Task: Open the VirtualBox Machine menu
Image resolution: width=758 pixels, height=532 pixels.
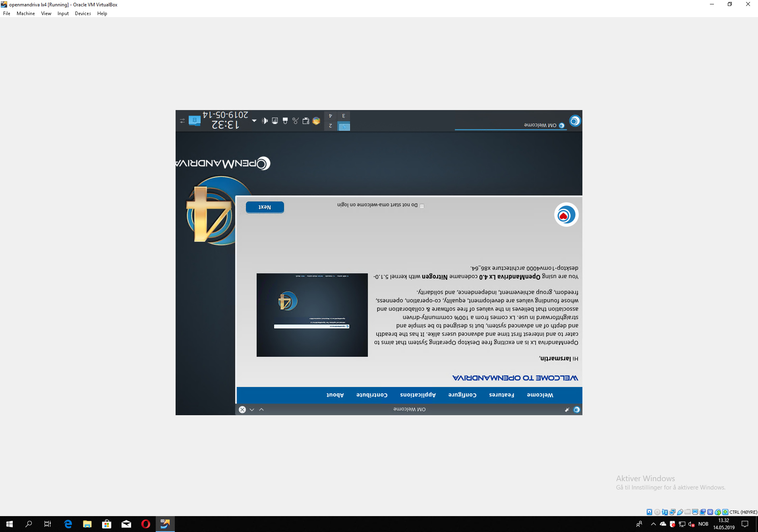Action: tap(25, 13)
